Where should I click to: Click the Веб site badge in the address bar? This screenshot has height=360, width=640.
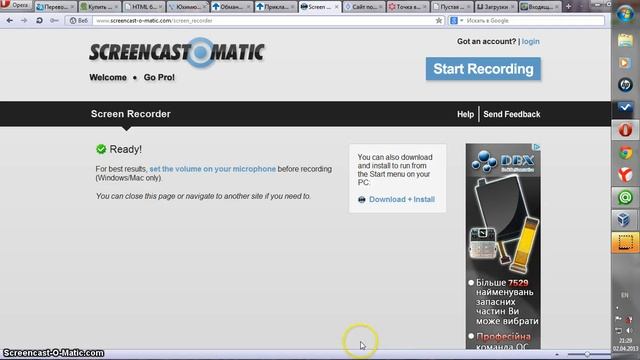point(78,20)
